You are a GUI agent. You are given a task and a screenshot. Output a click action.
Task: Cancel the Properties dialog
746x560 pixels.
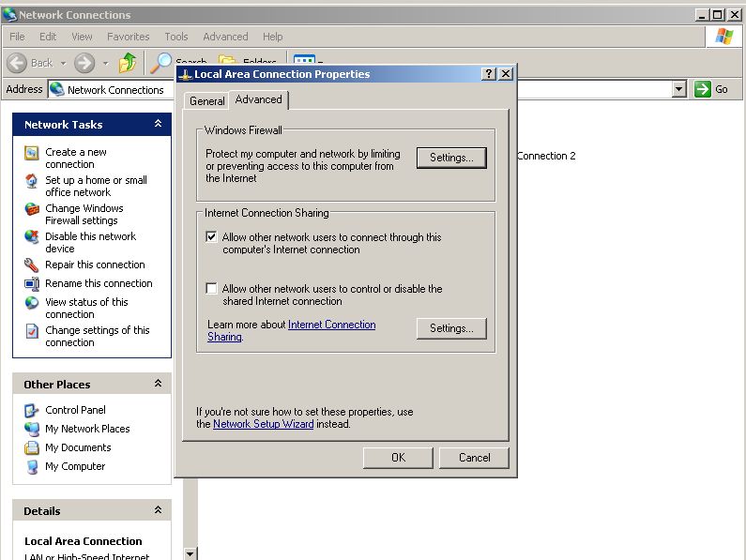(474, 458)
